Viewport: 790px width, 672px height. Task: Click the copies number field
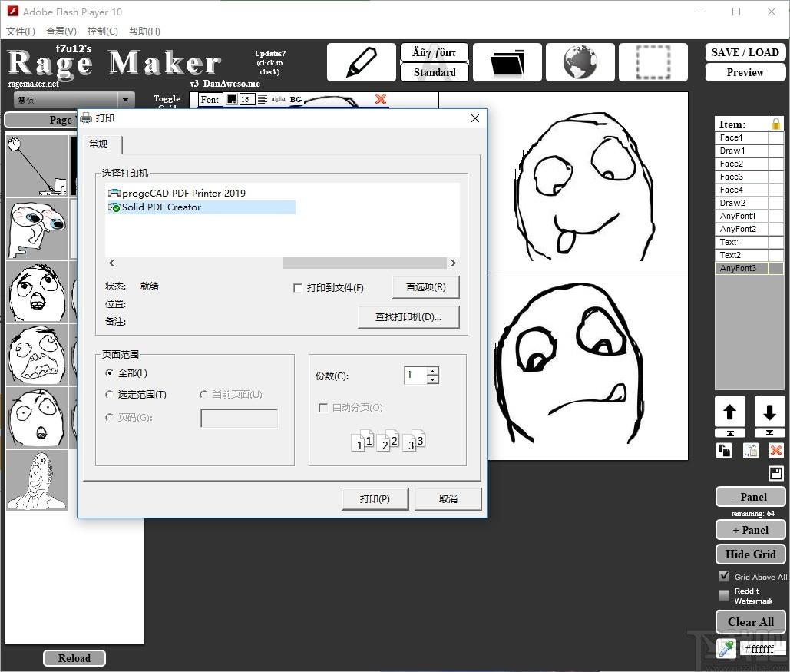coord(415,375)
